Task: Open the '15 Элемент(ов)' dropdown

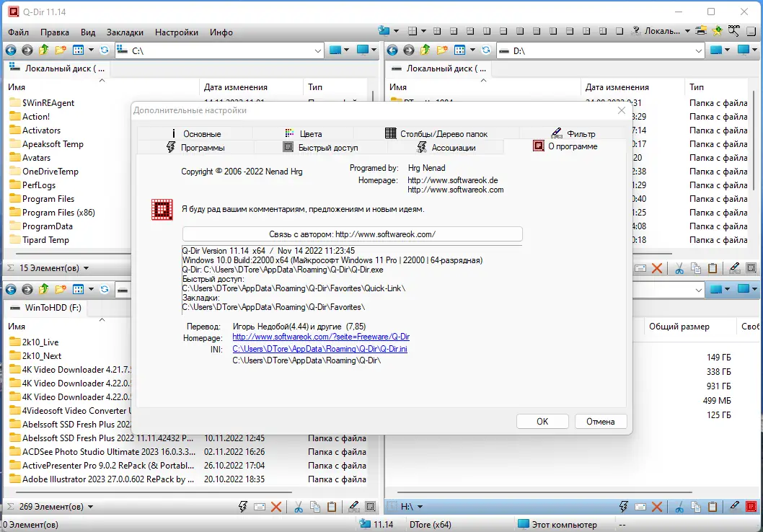Action: coord(86,268)
